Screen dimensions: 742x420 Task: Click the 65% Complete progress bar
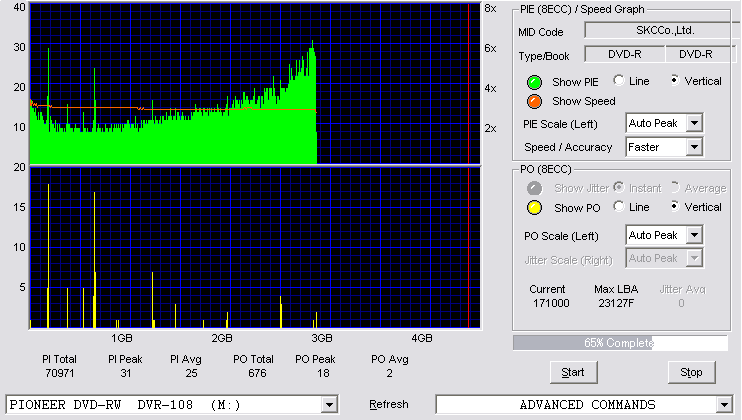(620, 343)
